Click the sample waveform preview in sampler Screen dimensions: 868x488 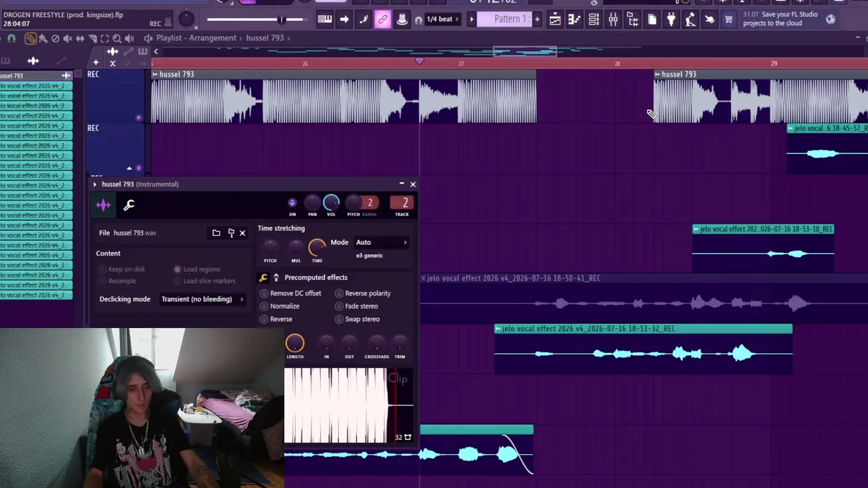[x=349, y=405]
